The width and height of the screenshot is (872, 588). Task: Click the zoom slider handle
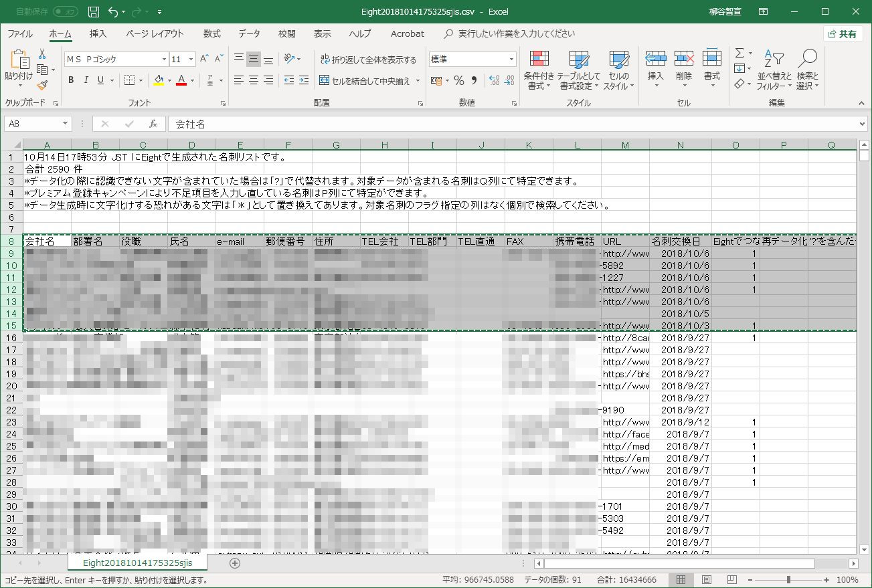pyautogui.click(x=788, y=580)
